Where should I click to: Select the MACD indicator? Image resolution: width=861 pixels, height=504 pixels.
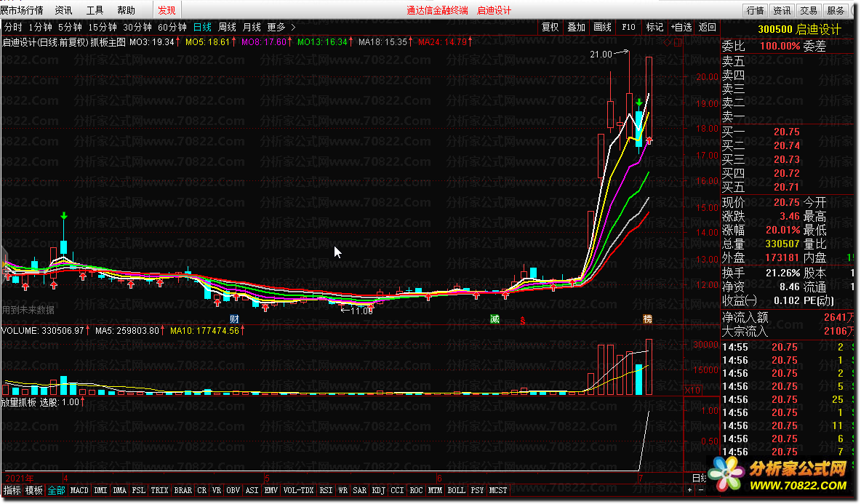pos(79,490)
